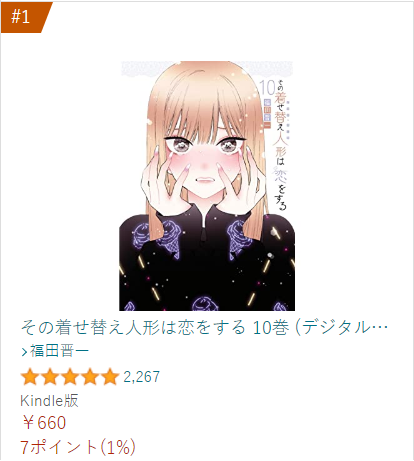Open the その着せ替え人形は恋をする 10巻 title link

(x=204, y=328)
